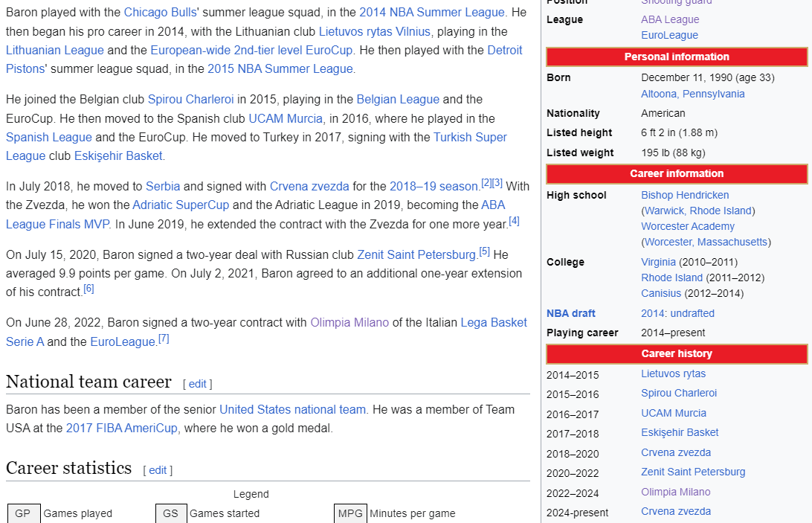Click the Personal information header bar
This screenshot has height=523, width=812.
point(677,57)
